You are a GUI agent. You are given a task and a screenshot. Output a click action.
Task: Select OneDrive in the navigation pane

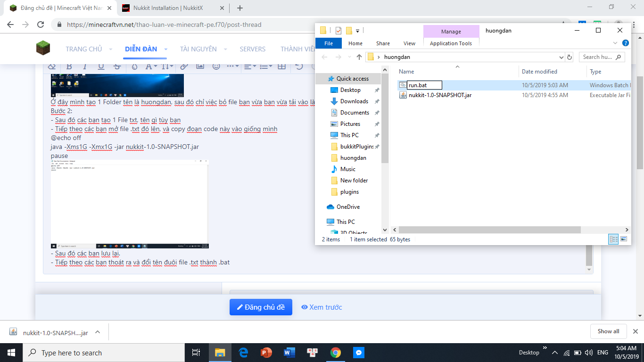point(348,207)
